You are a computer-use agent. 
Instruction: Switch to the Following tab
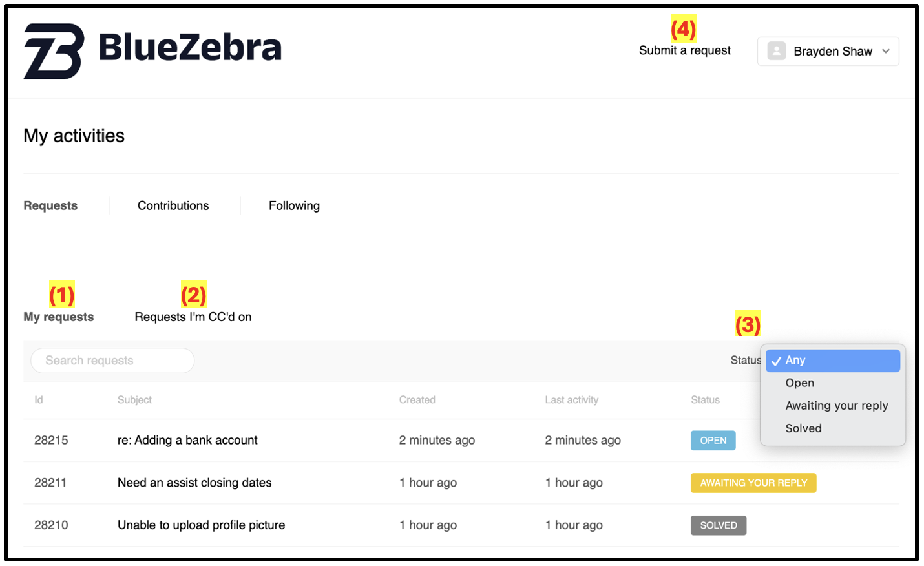pyautogui.click(x=294, y=205)
